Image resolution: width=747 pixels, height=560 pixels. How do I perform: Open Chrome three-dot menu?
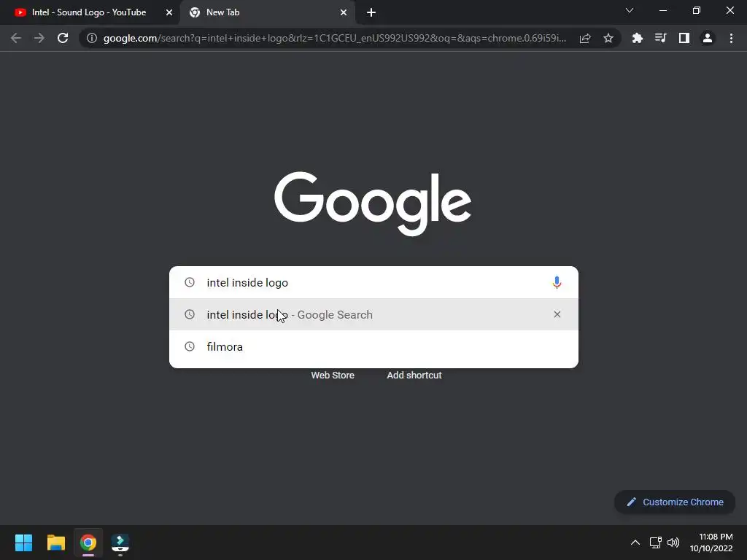[731, 38]
